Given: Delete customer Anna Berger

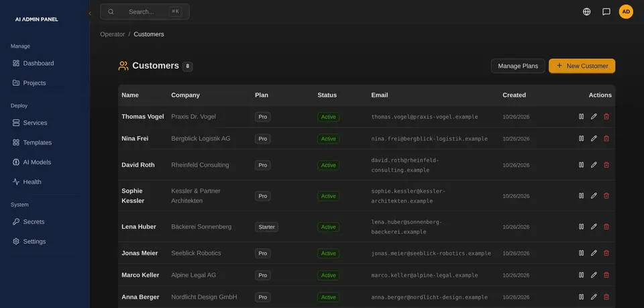Looking at the screenshot, I should 606,297.
